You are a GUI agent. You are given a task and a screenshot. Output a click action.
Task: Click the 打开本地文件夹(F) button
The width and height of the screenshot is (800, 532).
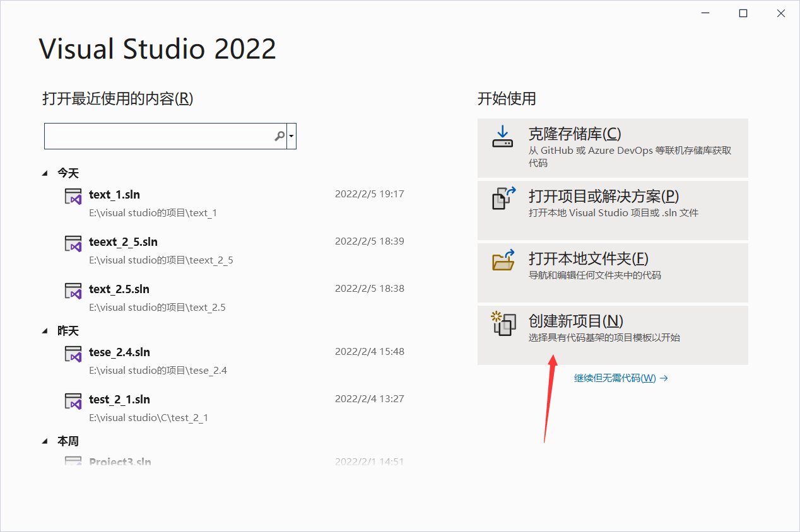pos(613,272)
